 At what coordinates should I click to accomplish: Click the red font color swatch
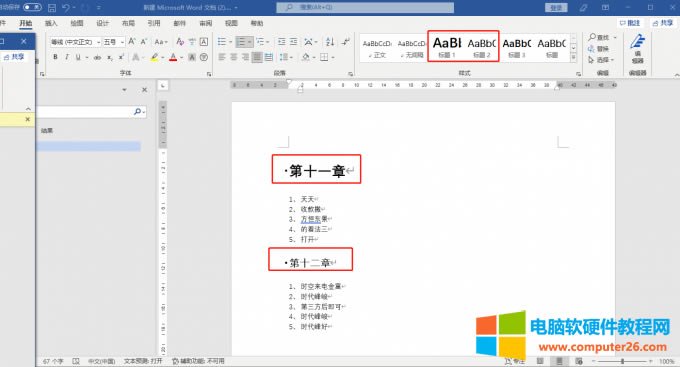(173, 57)
